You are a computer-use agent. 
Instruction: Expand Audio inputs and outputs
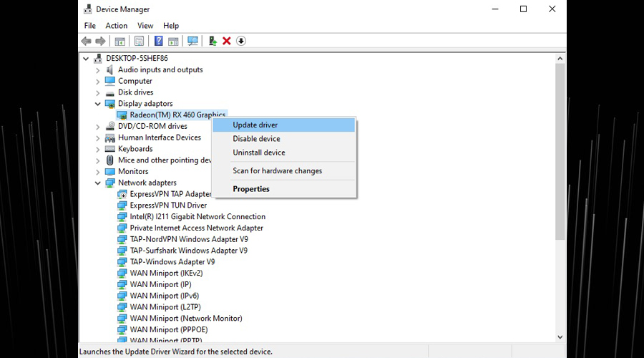pyautogui.click(x=98, y=70)
